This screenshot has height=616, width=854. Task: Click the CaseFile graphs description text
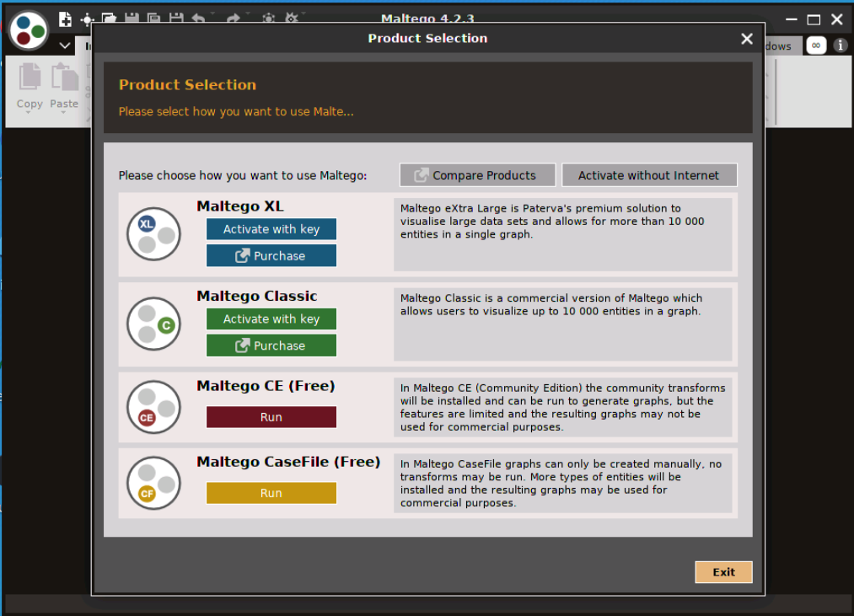click(x=561, y=483)
